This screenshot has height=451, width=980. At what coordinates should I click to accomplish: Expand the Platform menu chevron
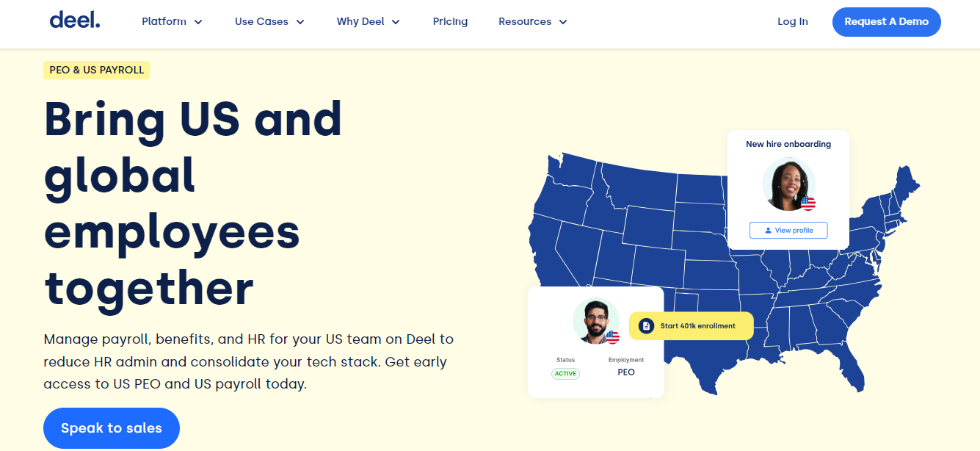coord(198,22)
